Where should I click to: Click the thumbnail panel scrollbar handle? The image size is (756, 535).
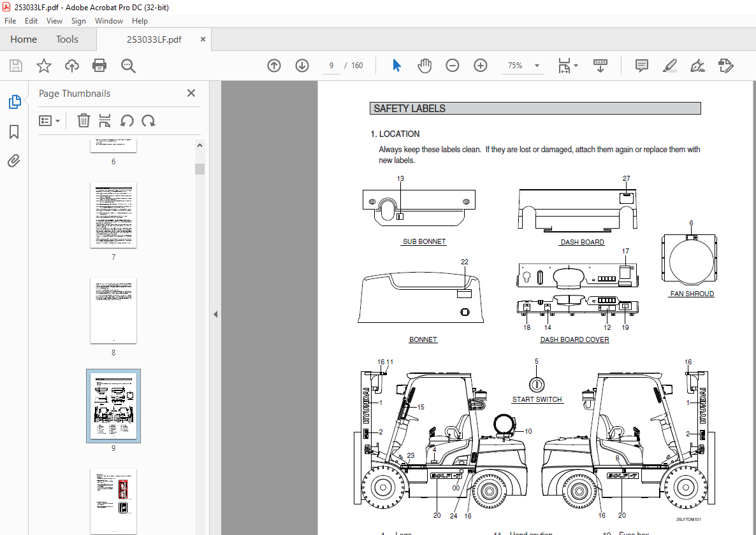coord(200,169)
